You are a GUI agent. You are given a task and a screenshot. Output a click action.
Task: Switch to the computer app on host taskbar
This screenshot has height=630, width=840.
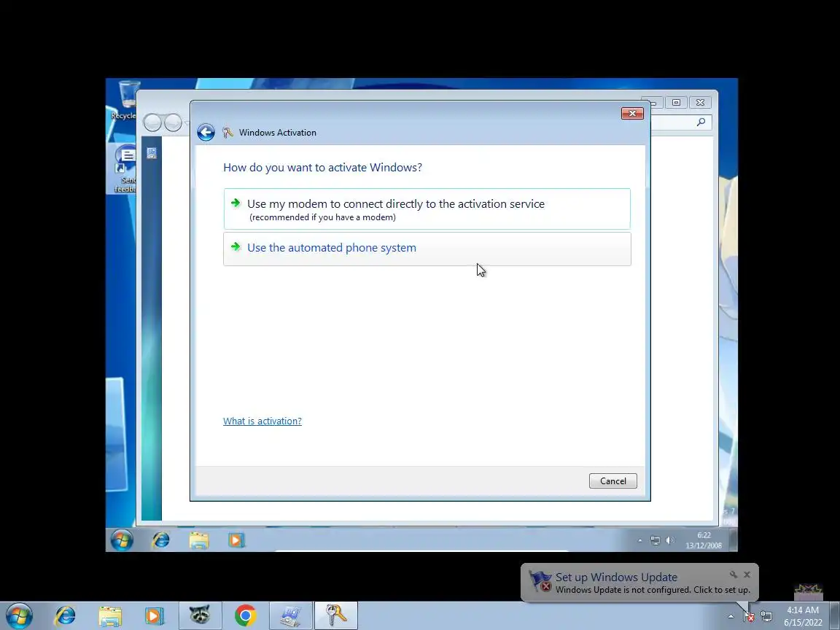pos(290,615)
